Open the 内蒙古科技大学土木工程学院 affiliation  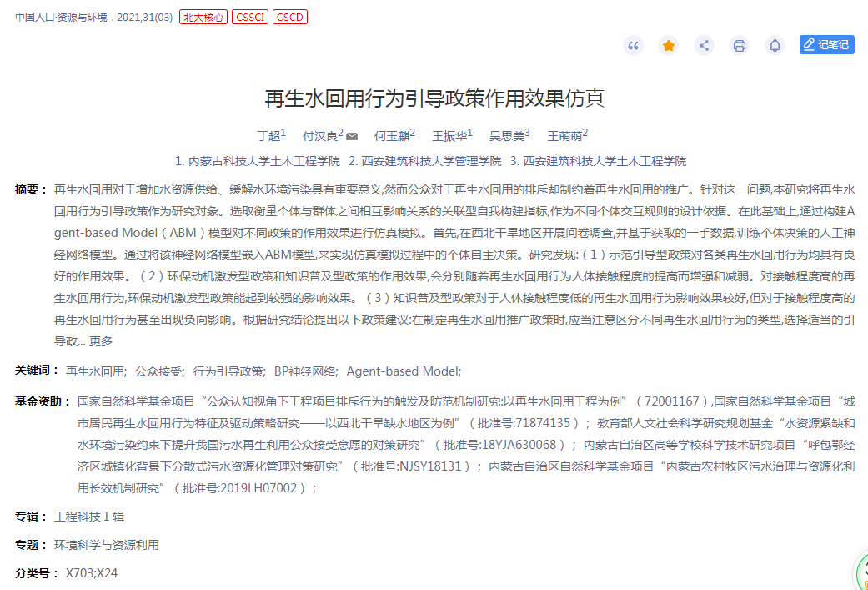tap(264, 161)
